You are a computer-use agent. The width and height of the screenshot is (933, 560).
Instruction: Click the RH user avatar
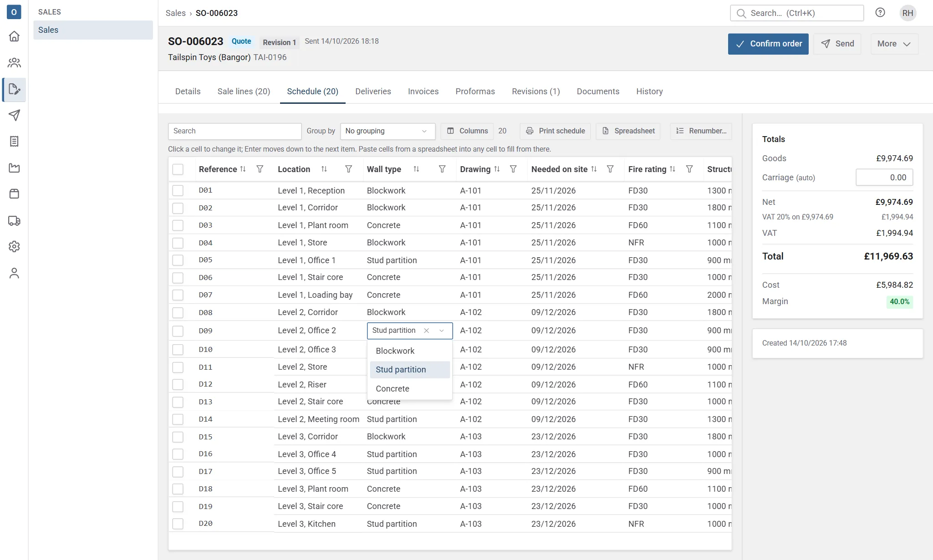(908, 13)
